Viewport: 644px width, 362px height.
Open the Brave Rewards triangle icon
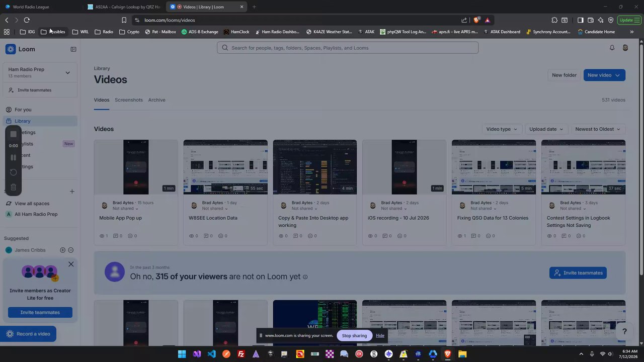(488, 20)
